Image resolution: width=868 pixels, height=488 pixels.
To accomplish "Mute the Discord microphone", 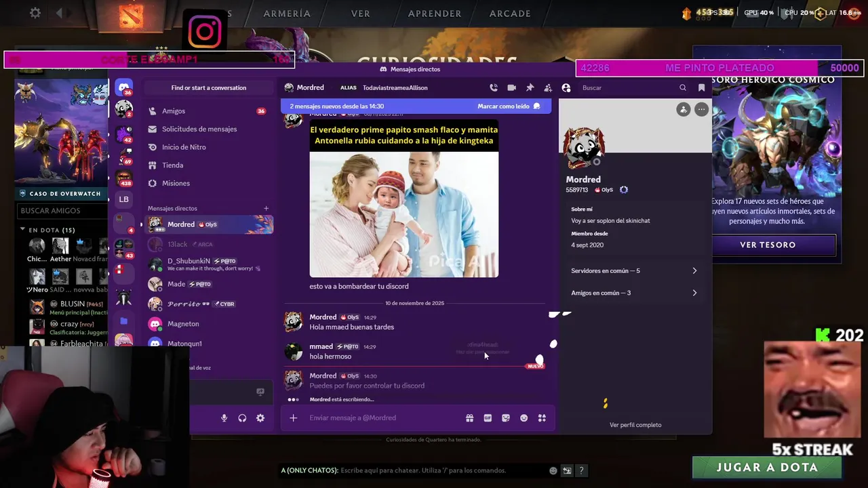I will pyautogui.click(x=224, y=418).
